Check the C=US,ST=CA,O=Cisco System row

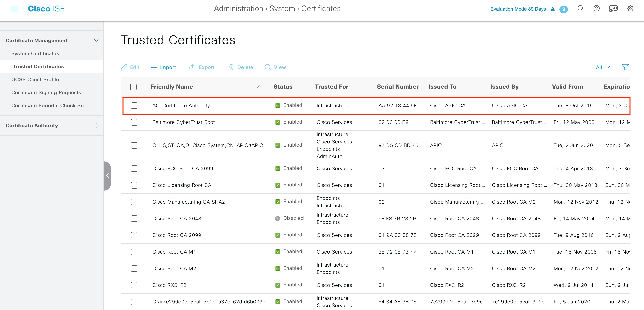134,145
